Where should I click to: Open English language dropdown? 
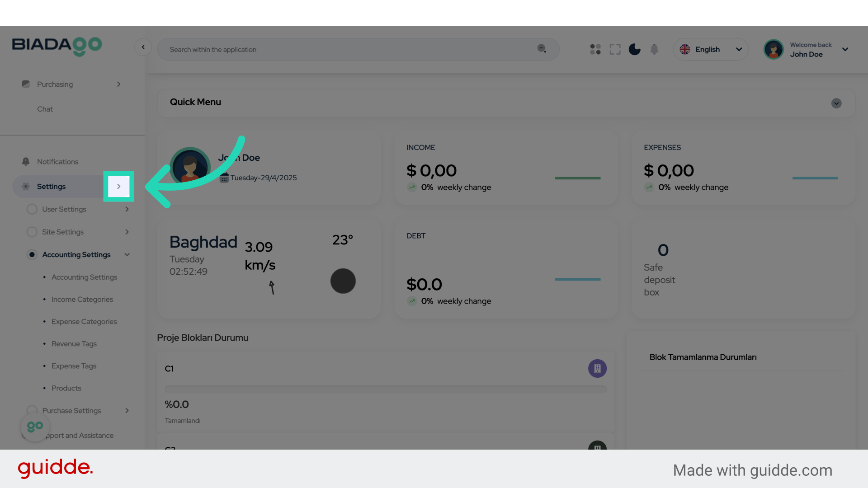click(x=711, y=50)
